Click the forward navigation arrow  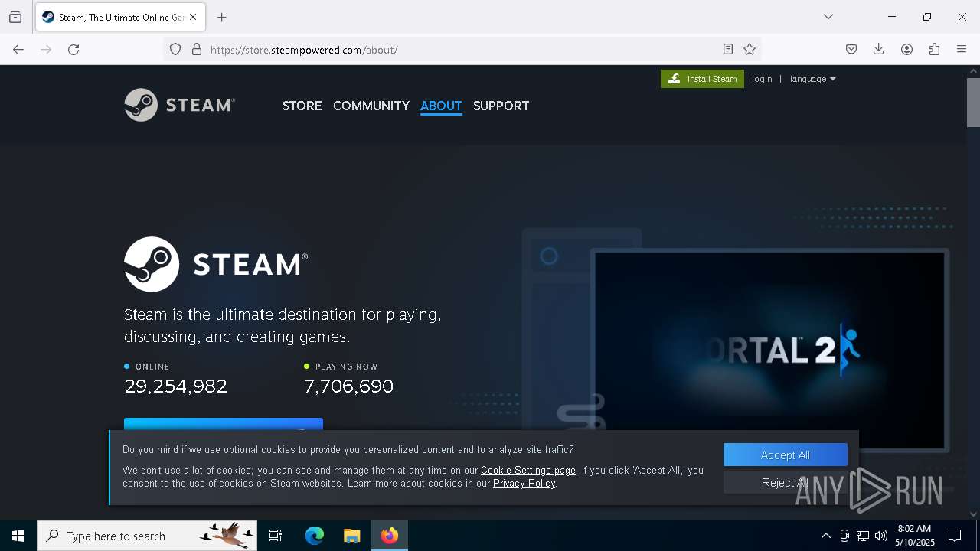[x=46, y=50]
